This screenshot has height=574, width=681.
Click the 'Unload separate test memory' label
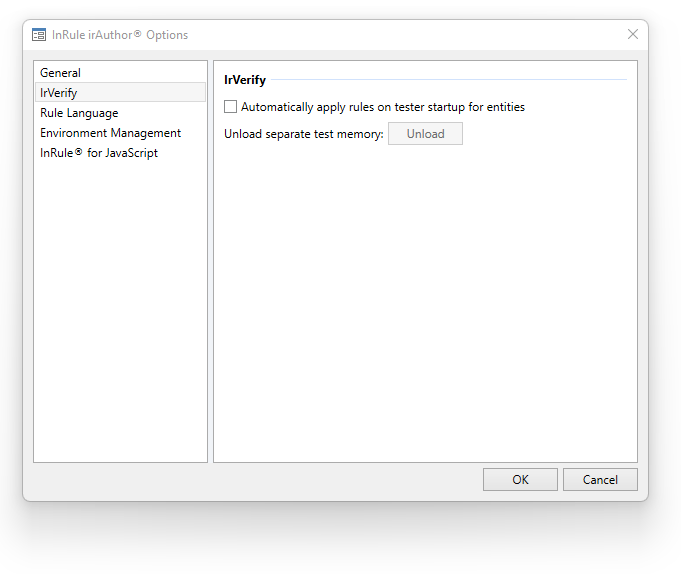coord(304,134)
